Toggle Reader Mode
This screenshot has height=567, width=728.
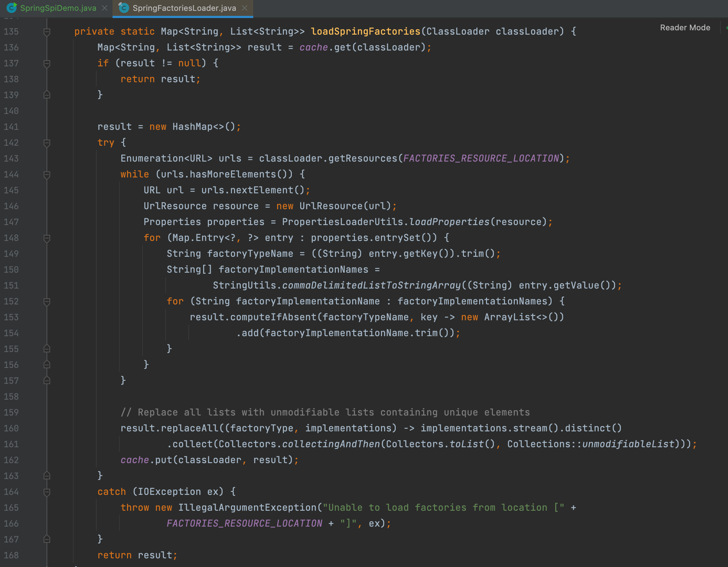[x=685, y=28]
